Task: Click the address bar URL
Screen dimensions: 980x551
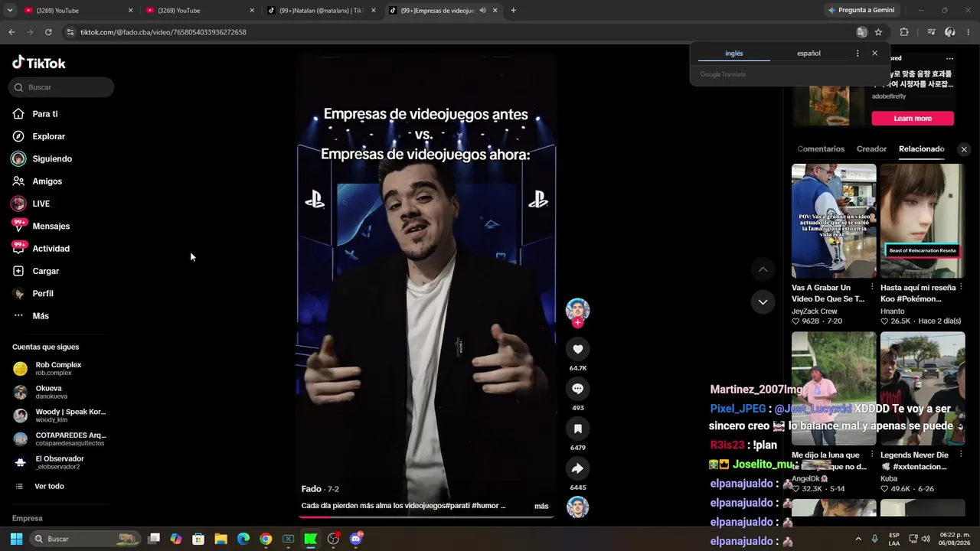Action: [163, 32]
